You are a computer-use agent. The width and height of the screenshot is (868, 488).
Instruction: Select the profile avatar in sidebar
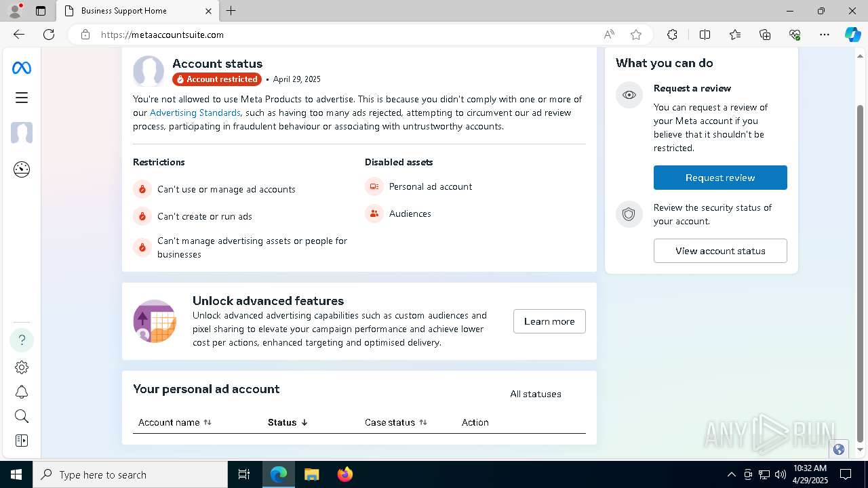click(22, 133)
